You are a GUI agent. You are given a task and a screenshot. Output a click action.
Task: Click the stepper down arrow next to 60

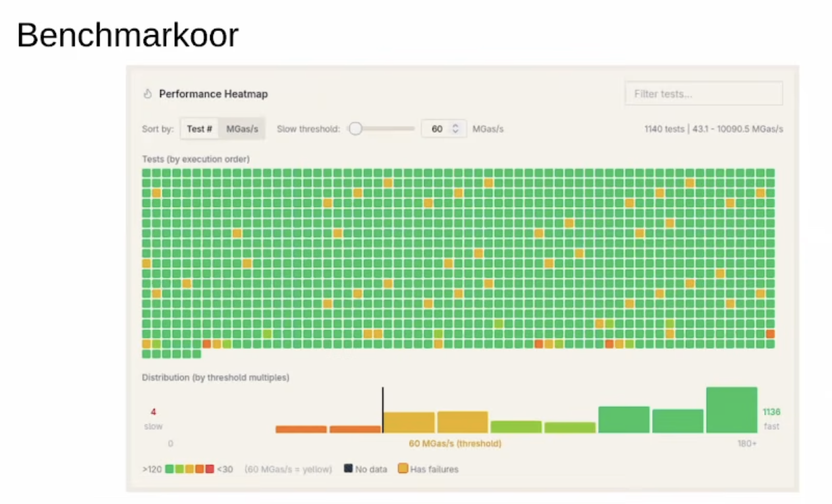coord(456,132)
